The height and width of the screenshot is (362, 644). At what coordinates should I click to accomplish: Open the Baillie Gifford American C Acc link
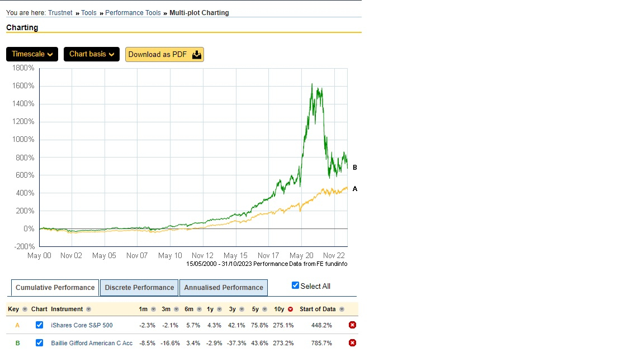tap(92, 343)
